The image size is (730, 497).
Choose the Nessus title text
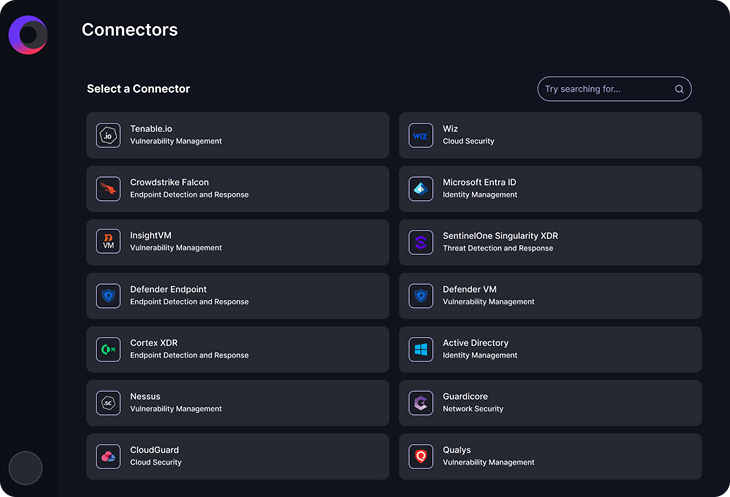pos(145,396)
